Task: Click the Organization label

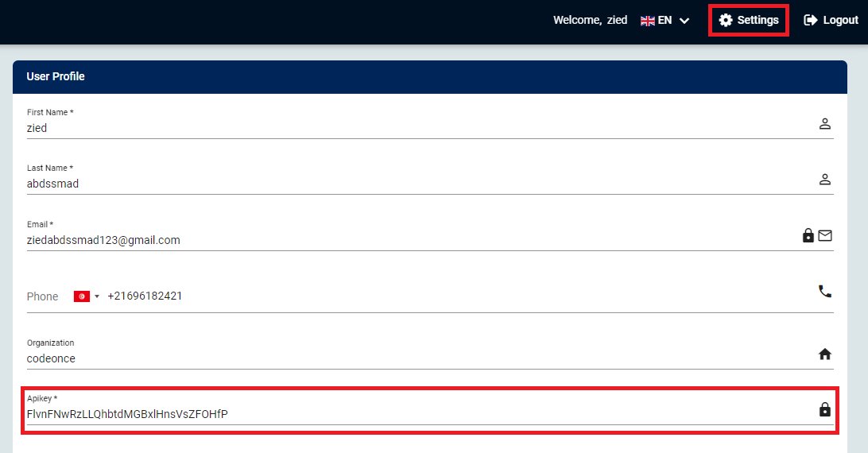Action: coord(50,343)
